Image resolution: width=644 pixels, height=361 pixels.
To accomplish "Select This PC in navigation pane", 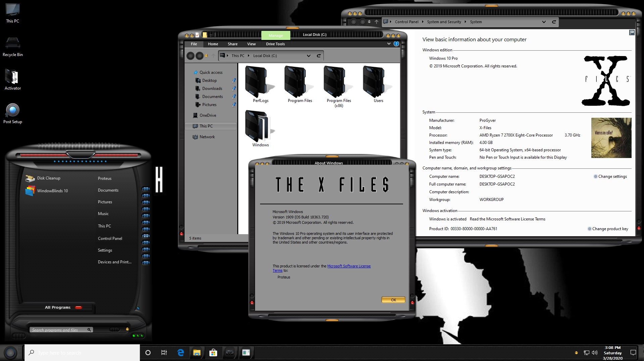I will point(210,126).
